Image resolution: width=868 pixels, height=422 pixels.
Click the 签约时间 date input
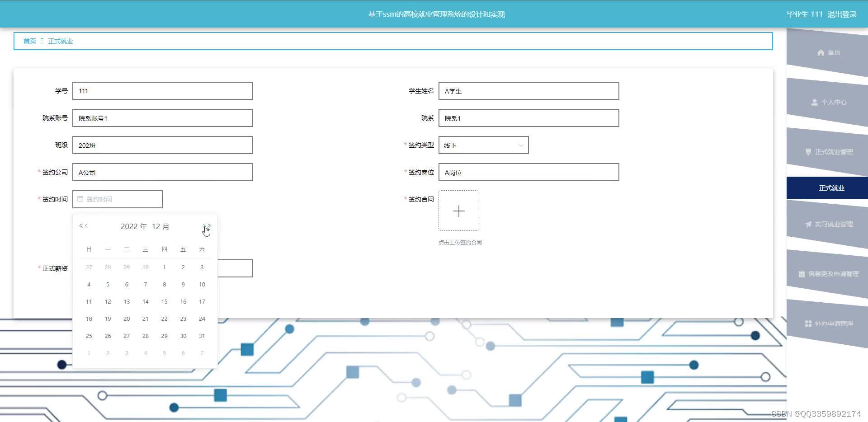(x=118, y=199)
